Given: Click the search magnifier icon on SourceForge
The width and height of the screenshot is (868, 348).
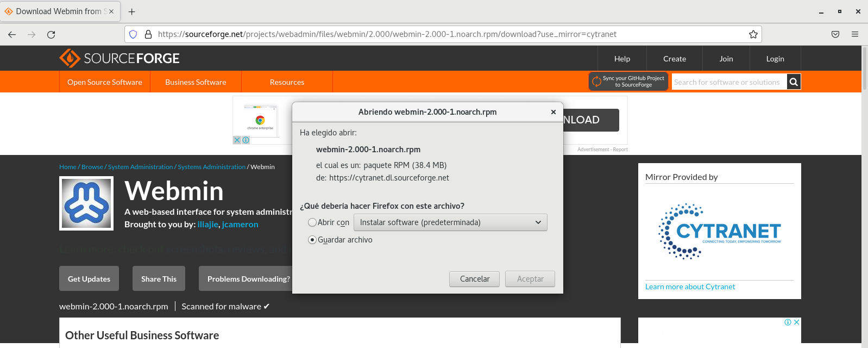Looking at the screenshot, I should click(794, 82).
